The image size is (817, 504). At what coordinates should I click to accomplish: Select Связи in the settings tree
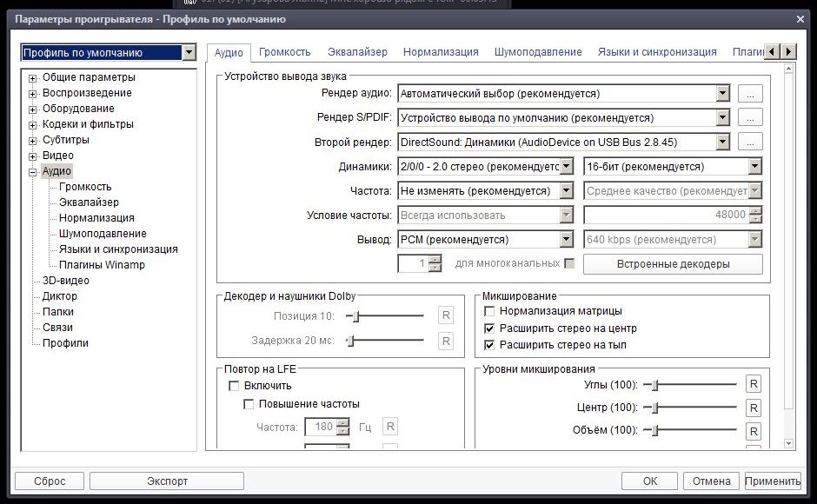click(57, 328)
